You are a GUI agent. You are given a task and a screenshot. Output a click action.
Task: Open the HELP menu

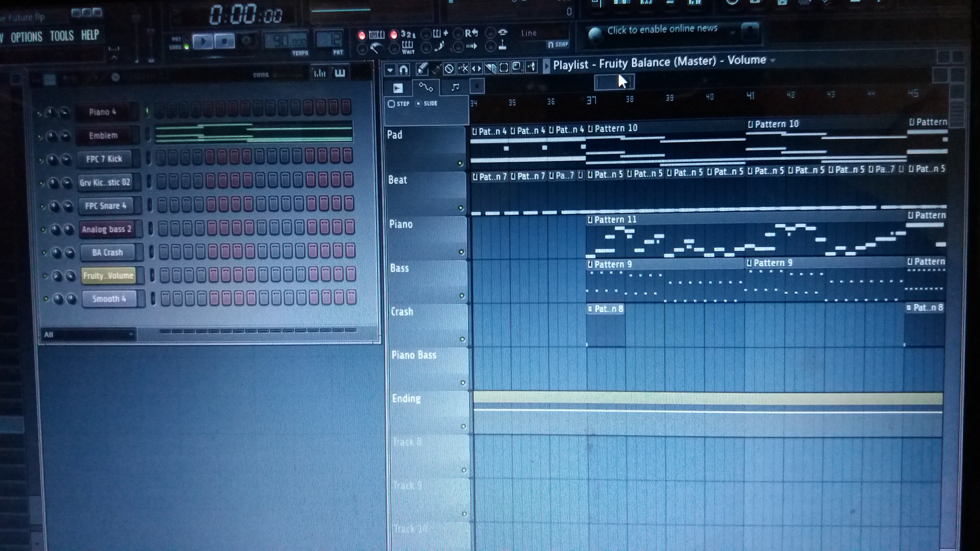tap(90, 35)
